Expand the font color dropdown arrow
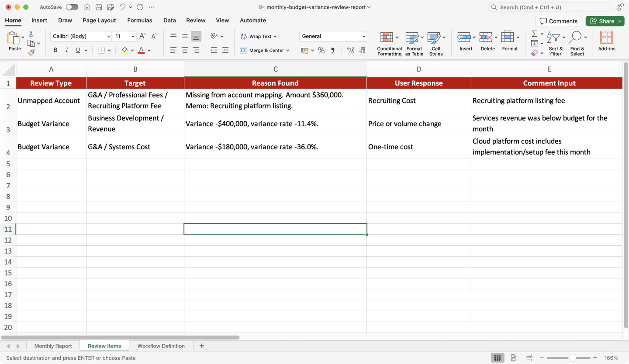The image size is (629, 364). 149,51
